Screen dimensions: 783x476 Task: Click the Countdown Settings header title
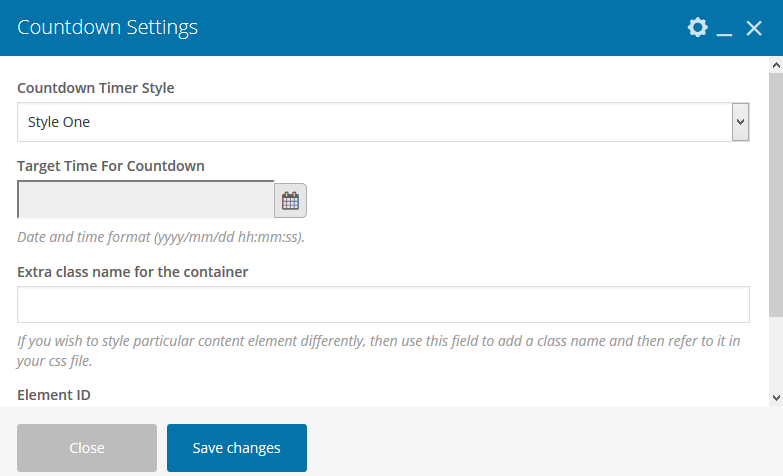tap(108, 28)
